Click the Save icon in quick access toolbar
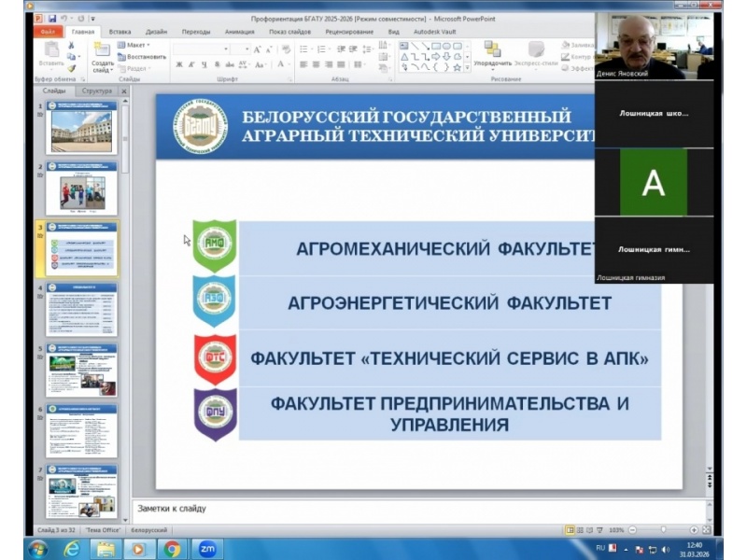 (52, 18)
